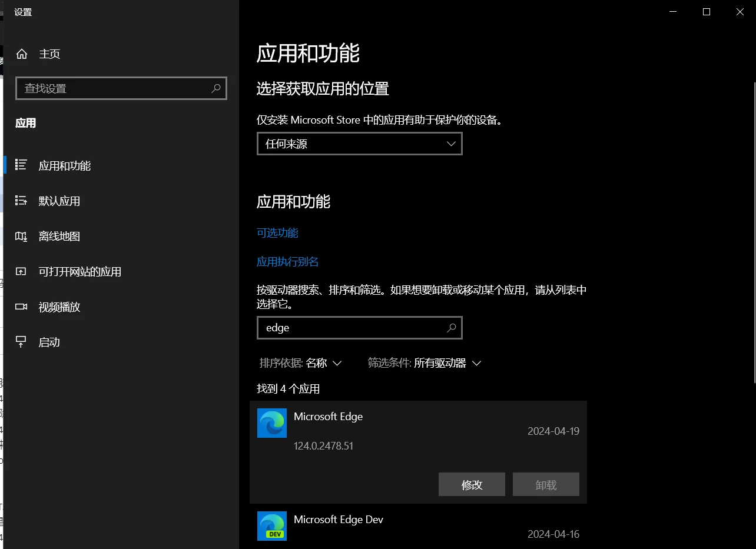Click the 默认应用 sidebar icon
This screenshot has width=756, height=549.
click(x=21, y=201)
